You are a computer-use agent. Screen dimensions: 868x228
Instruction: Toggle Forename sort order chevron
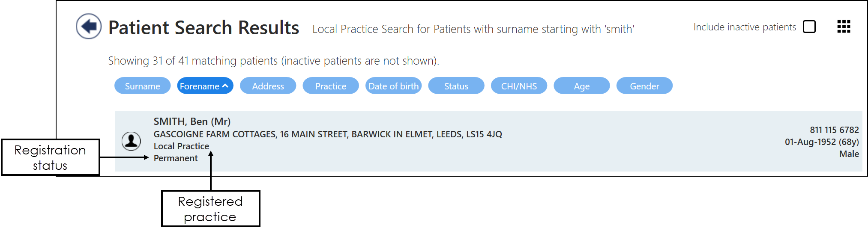coord(225,86)
